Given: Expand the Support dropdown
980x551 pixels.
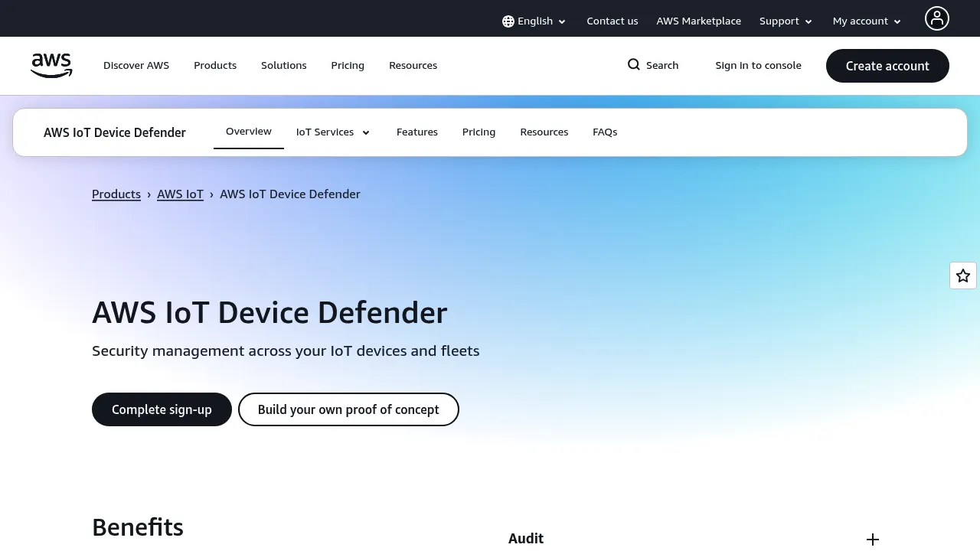Looking at the screenshot, I should click(786, 21).
